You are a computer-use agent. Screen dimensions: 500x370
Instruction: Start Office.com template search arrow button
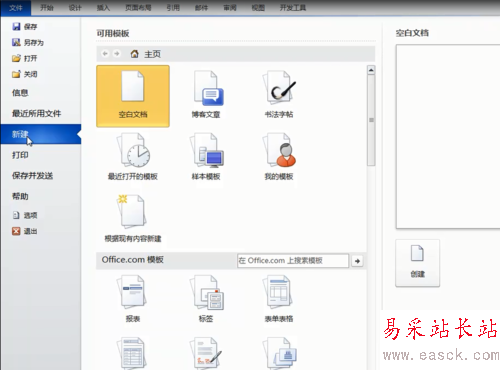pyautogui.click(x=357, y=261)
